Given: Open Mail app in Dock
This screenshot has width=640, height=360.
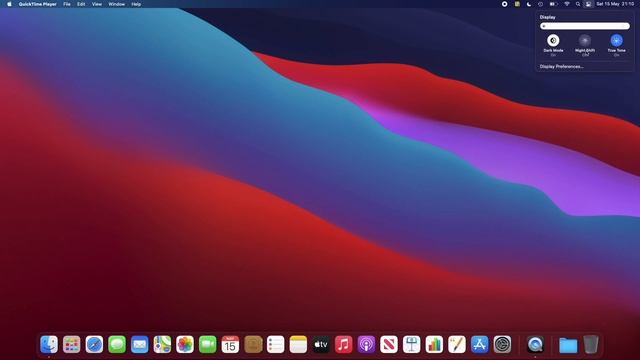Looking at the screenshot, I should 140,344.
